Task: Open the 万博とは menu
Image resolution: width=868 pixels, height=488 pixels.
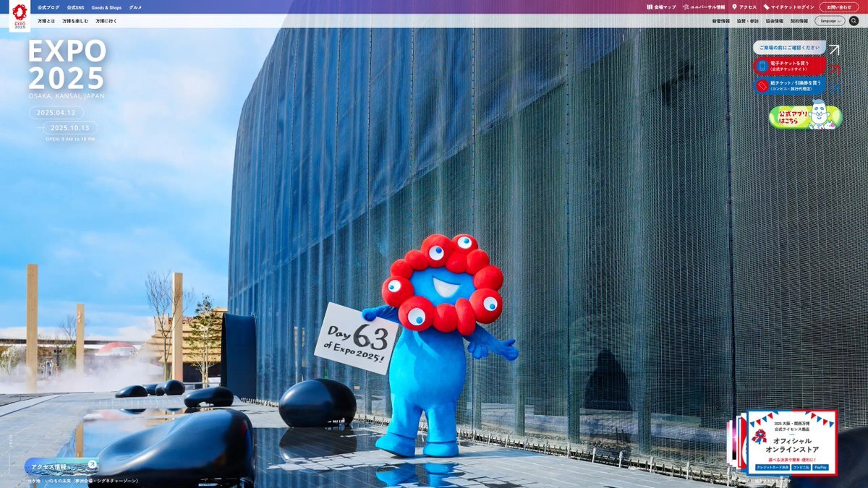Action: click(x=46, y=21)
